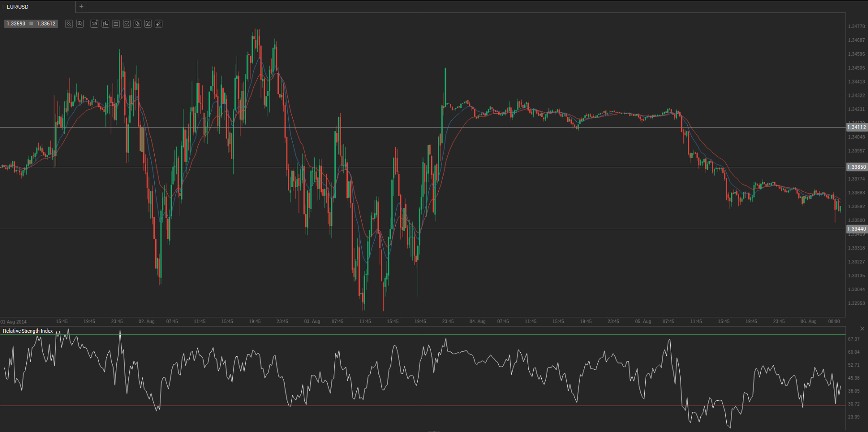Add a new chart tab
868x432 pixels.
[x=81, y=7]
